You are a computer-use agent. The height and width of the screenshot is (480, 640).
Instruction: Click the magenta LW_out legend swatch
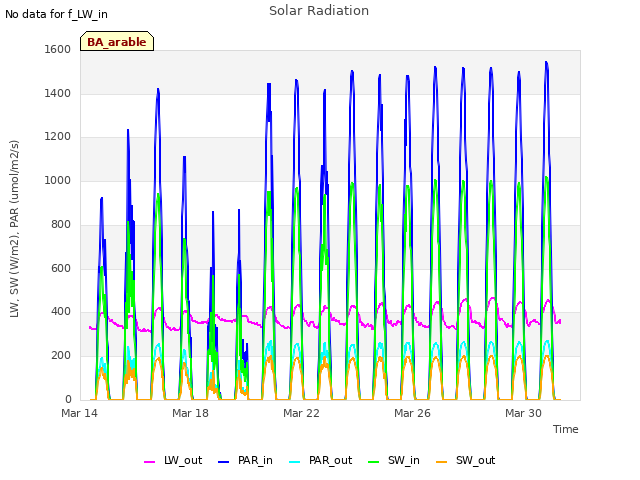150,462
